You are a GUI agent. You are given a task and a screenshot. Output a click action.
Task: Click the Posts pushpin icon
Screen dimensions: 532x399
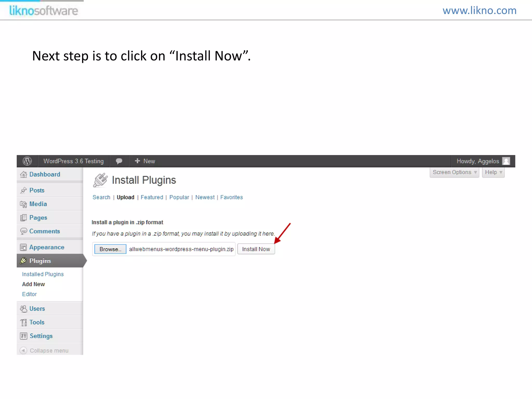[23, 190]
